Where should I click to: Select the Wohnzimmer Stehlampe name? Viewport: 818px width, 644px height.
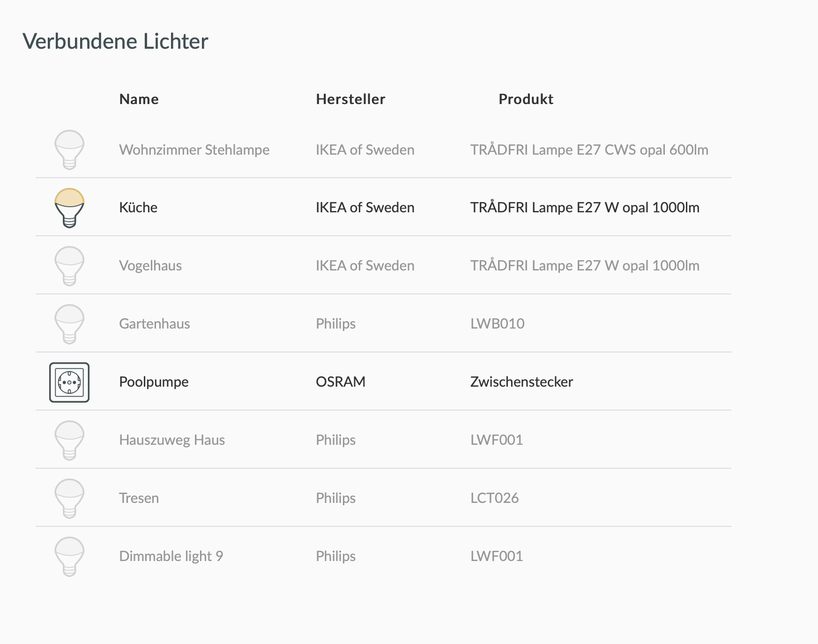pyautogui.click(x=194, y=150)
